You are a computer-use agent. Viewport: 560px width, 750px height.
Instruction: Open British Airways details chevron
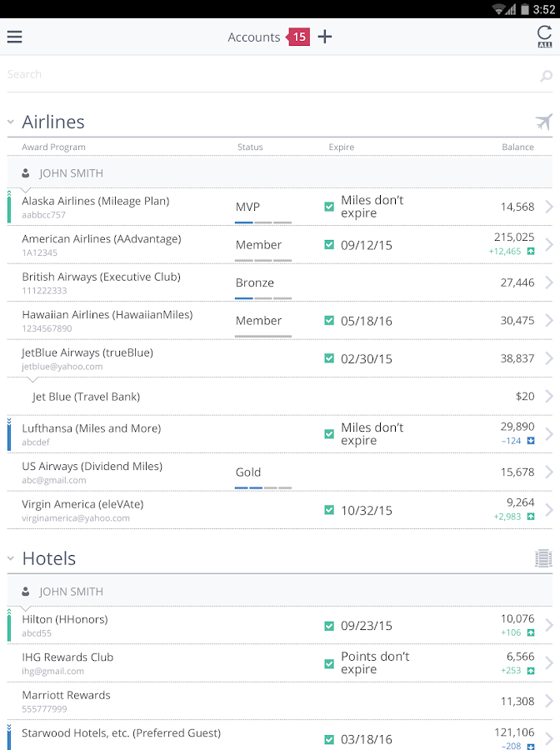point(548,282)
